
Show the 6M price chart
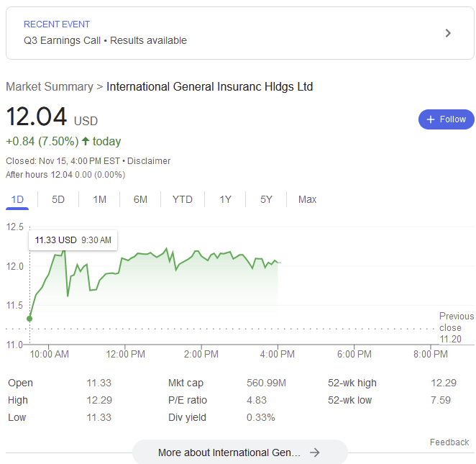140,199
